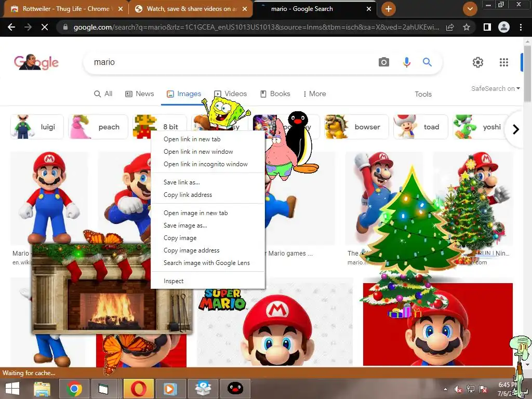Bookmark this page with star icon
This screenshot has width=532, height=399.
click(x=467, y=27)
